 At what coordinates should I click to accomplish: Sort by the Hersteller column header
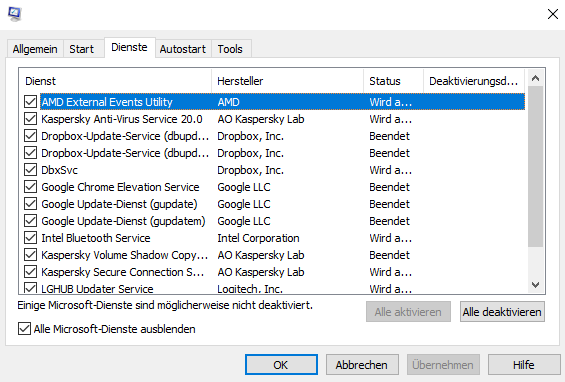coord(288,81)
